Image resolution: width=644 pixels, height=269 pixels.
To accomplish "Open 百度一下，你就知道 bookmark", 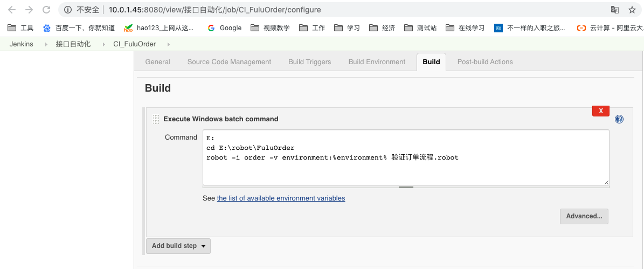I will click(x=79, y=28).
